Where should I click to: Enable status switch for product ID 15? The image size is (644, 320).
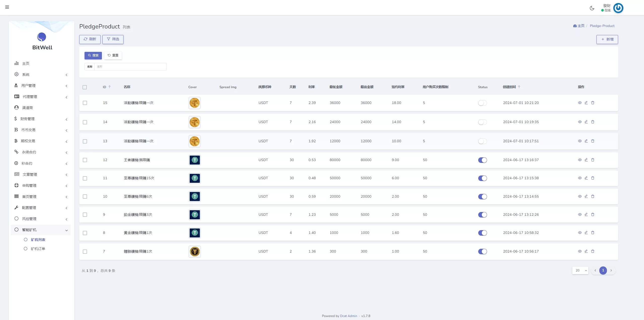pos(482,103)
